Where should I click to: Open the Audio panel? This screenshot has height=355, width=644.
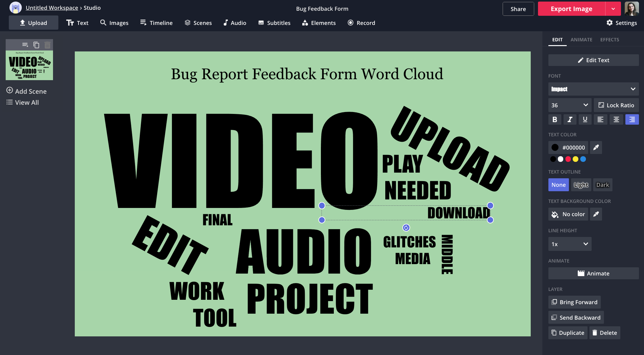coord(234,22)
